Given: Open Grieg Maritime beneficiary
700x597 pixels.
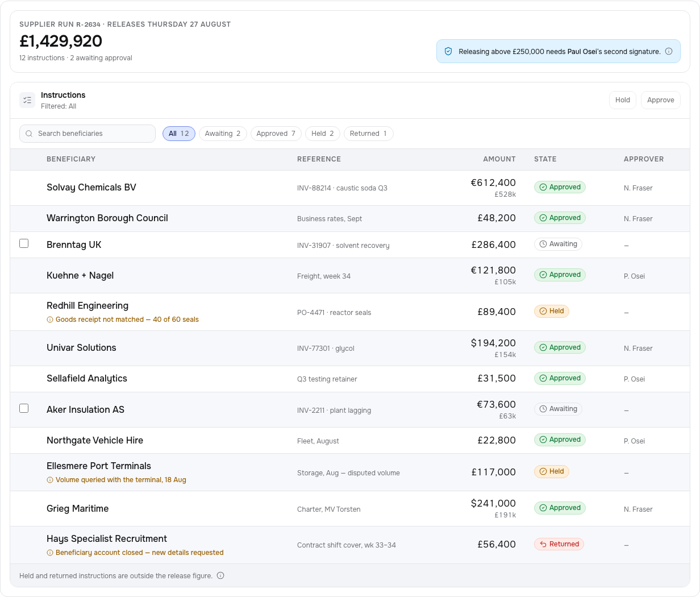Looking at the screenshot, I should [77, 509].
